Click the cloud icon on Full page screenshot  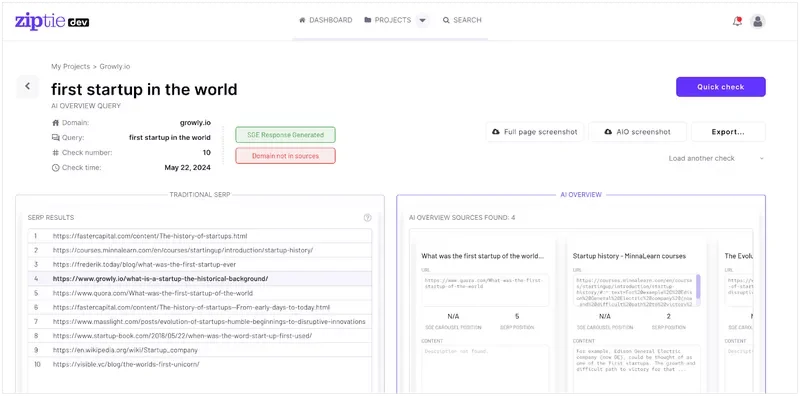(495, 132)
